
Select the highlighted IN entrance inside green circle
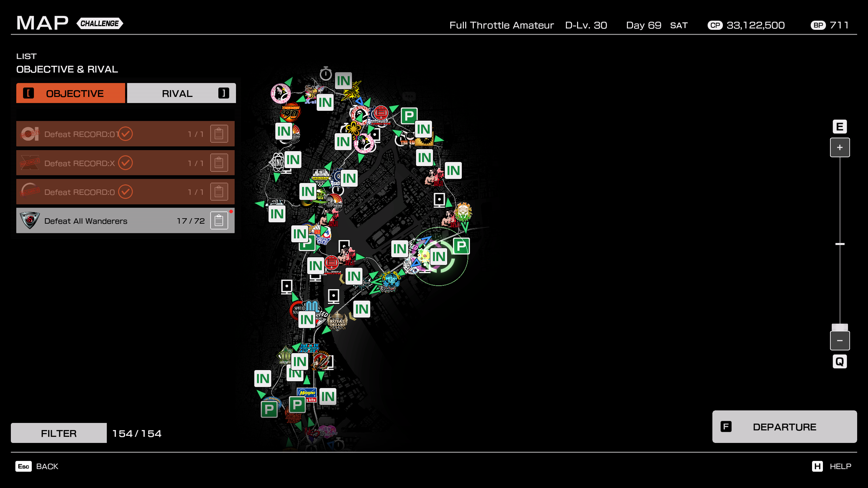pos(438,257)
